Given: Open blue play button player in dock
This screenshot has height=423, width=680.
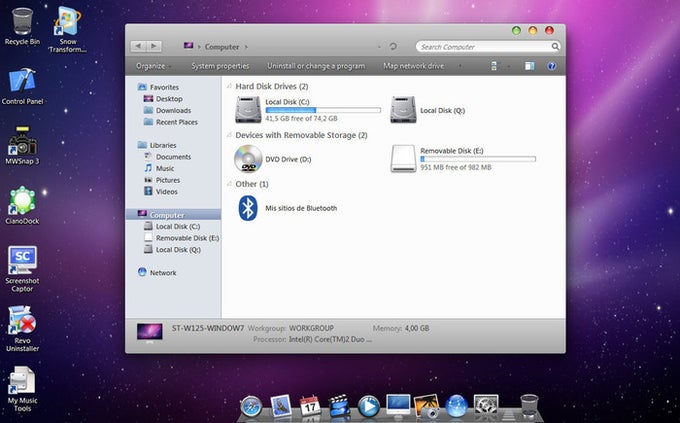Looking at the screenshot, I should tap(369, 407).
